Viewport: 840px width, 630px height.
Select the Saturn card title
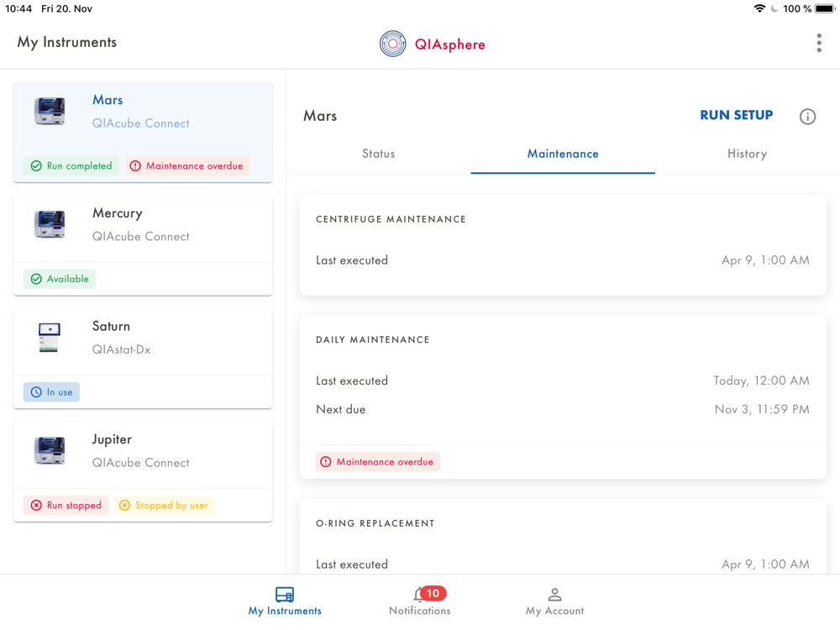(x=111, y=326)
